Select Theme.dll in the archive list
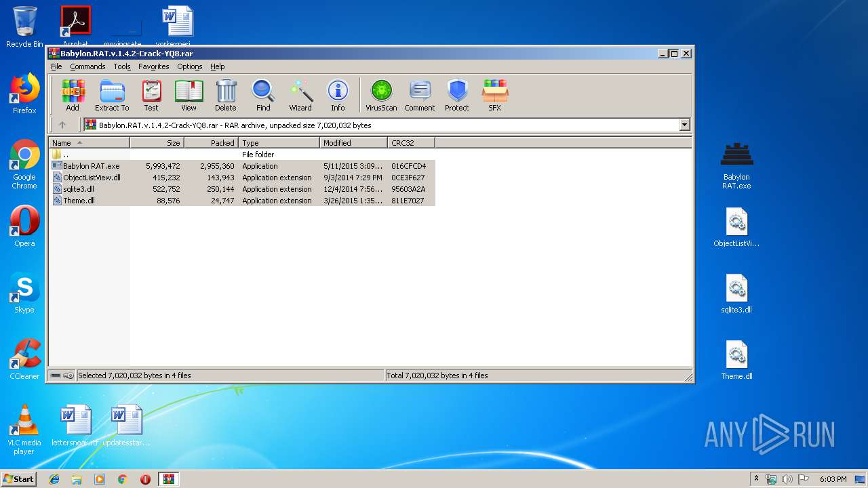The height and width of the screenshot is (488, 868). click(x=242, y=201)
